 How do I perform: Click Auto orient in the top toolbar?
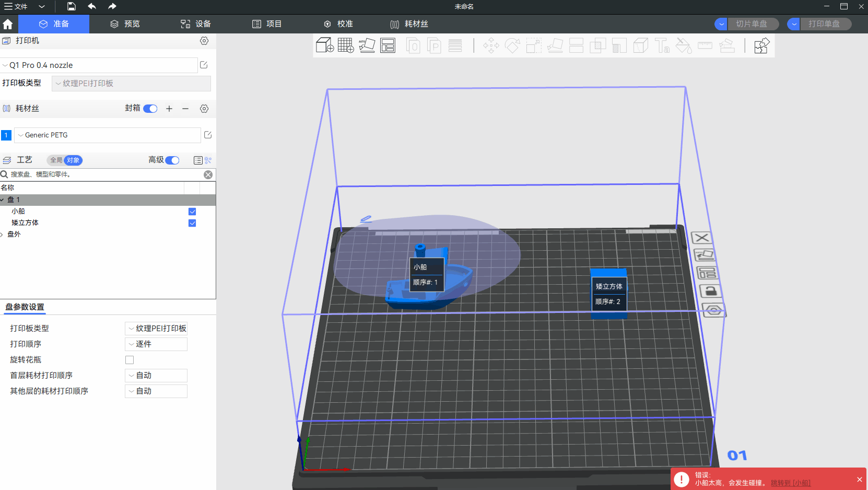click(367, 45)
